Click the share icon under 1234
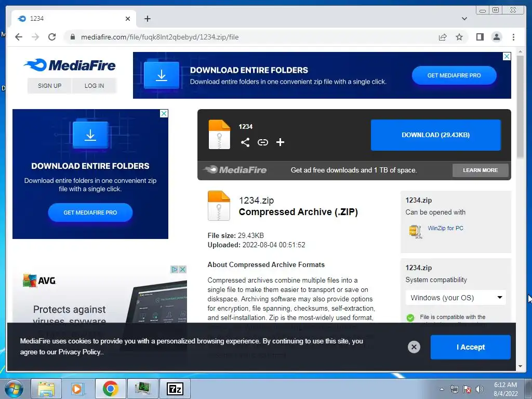The height and width of the screenshot is (399, 532). point(245,142)
